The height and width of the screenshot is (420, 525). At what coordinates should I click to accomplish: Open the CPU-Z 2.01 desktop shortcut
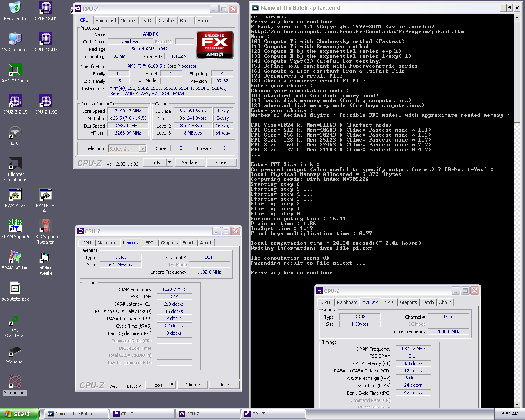46,11
